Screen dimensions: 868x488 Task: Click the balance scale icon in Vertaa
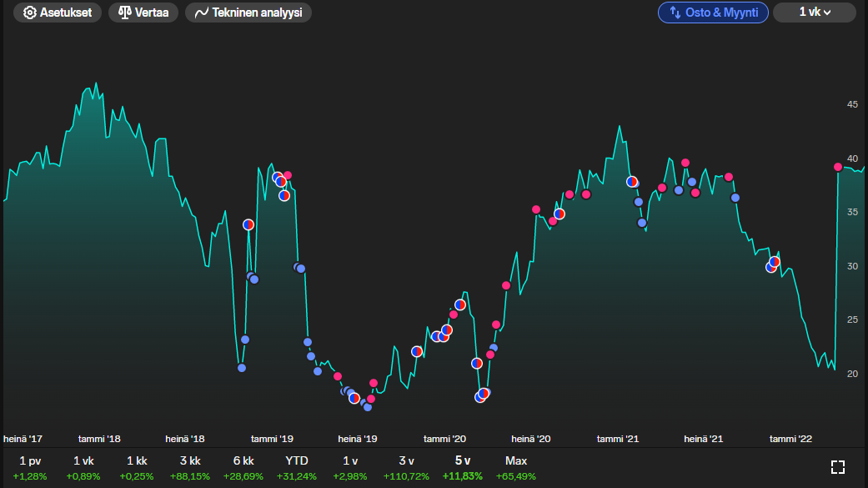[x=125, y=13]
